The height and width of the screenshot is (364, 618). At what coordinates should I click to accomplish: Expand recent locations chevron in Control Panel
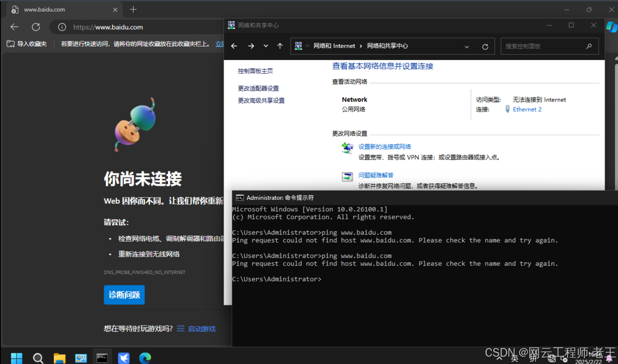click(266, 46)
